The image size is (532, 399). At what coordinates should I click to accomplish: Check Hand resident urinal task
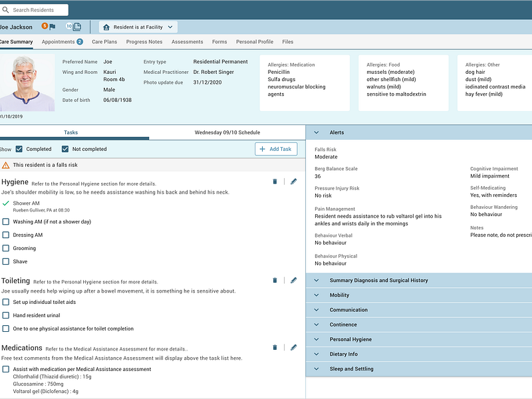click(6, 315)
